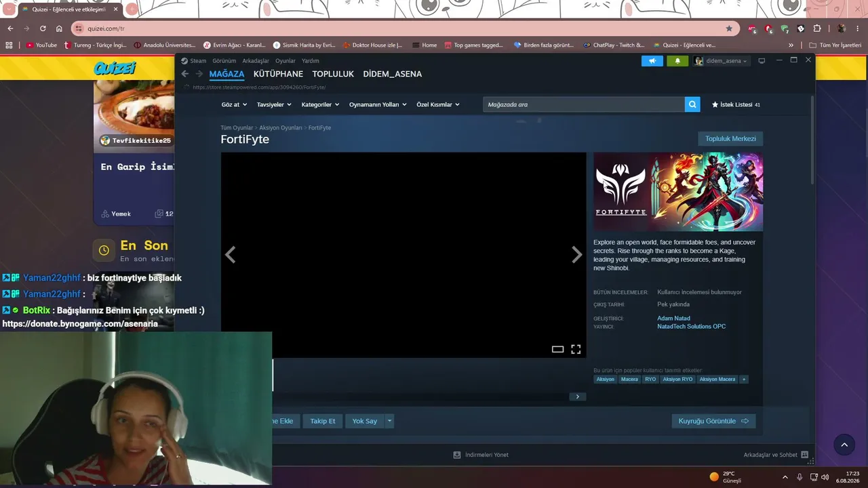
Task: Open İndirmeleri Yönet downloads manager
Action: 481,455
